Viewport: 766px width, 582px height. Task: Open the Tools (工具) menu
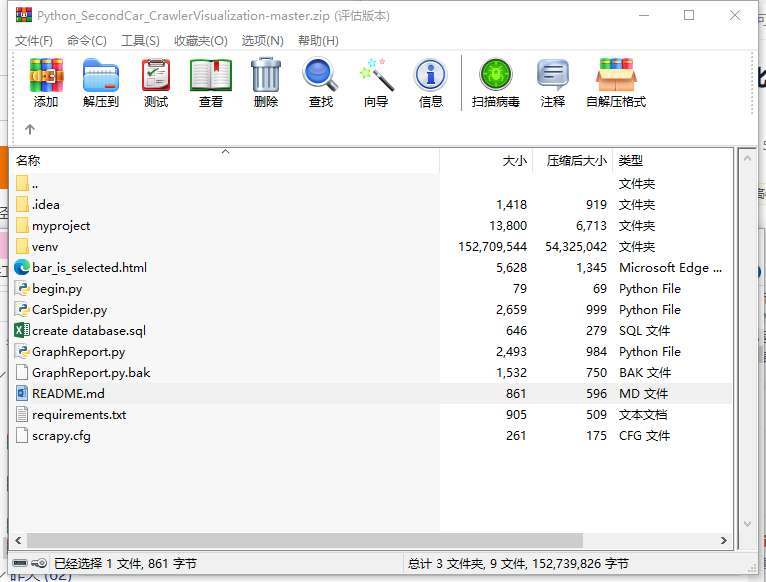140,41
